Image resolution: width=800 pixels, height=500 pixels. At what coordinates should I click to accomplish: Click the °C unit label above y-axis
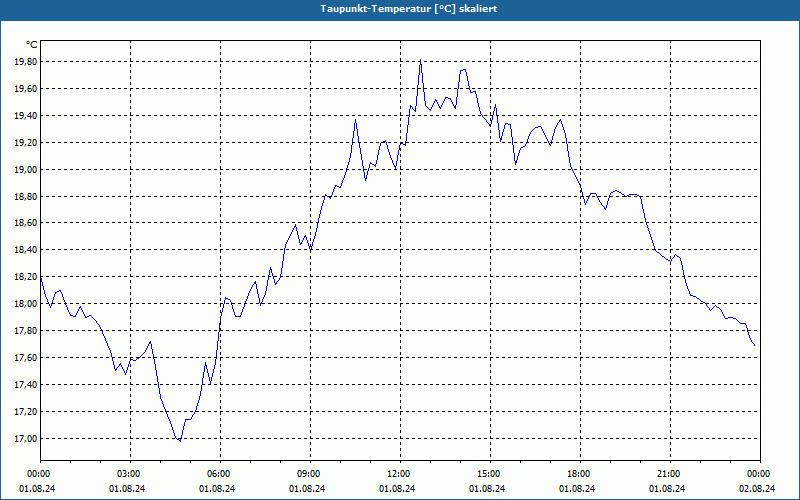click(32, 45)
